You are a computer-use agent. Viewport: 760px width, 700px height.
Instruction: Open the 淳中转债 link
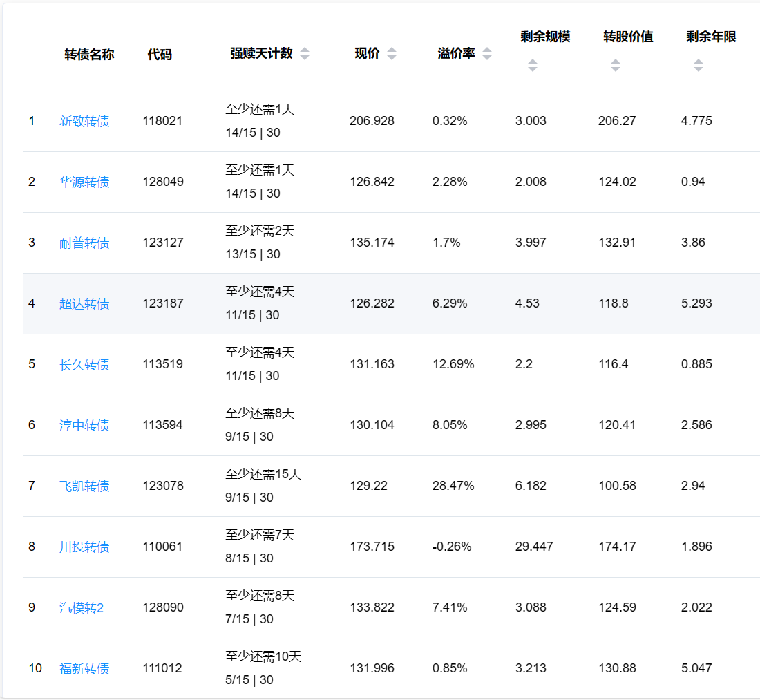84,426
